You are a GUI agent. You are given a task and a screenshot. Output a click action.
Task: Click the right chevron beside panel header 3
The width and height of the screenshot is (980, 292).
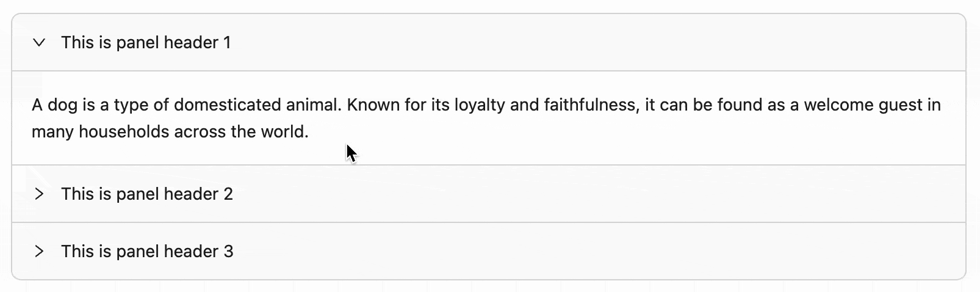39,252
